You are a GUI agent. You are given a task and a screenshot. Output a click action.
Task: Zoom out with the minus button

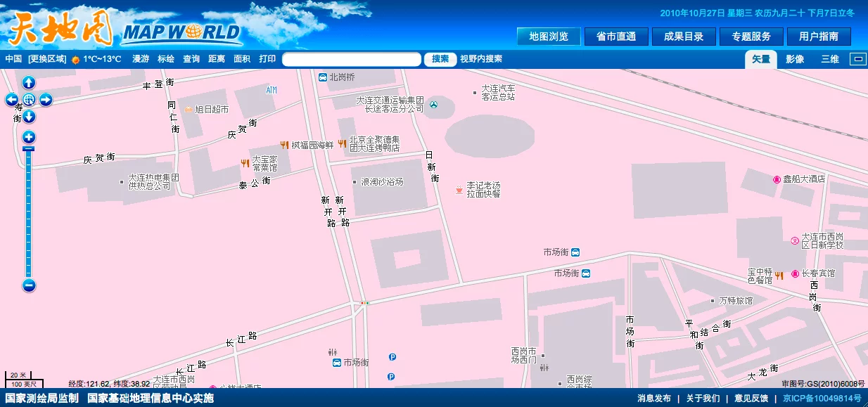(x=29, y=285)
